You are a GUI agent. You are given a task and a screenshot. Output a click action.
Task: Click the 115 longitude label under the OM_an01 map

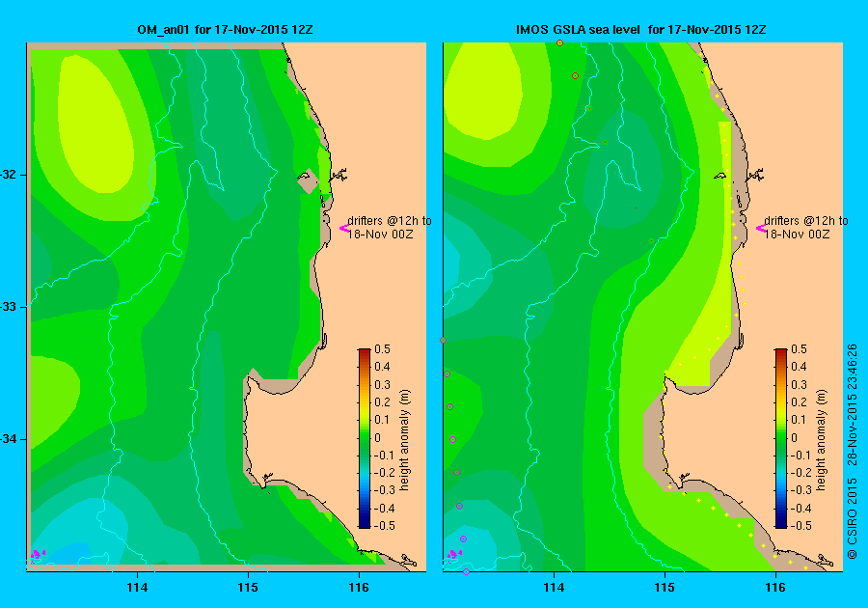coord(248,588)
